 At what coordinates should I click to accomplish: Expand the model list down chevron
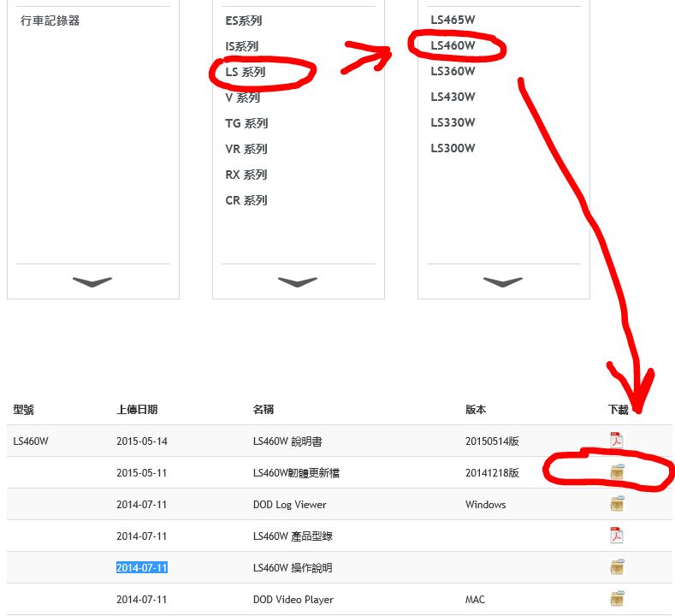[503, 281]
